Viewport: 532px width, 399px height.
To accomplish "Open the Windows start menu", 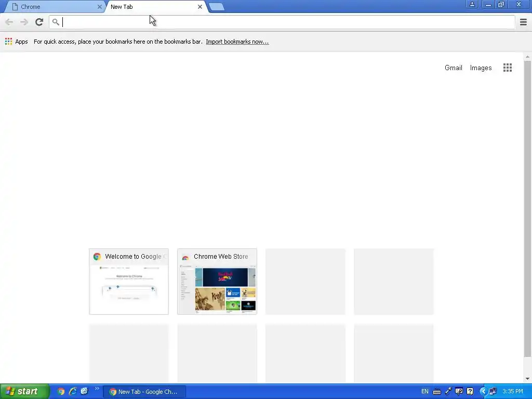I will click(24, 392).
